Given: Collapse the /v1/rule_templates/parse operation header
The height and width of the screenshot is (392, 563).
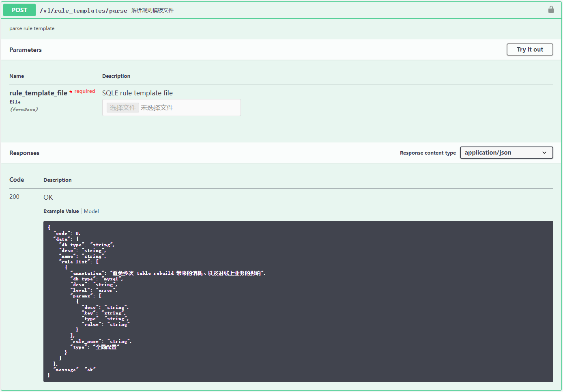Looking at the screenshot, I should 84,10.
